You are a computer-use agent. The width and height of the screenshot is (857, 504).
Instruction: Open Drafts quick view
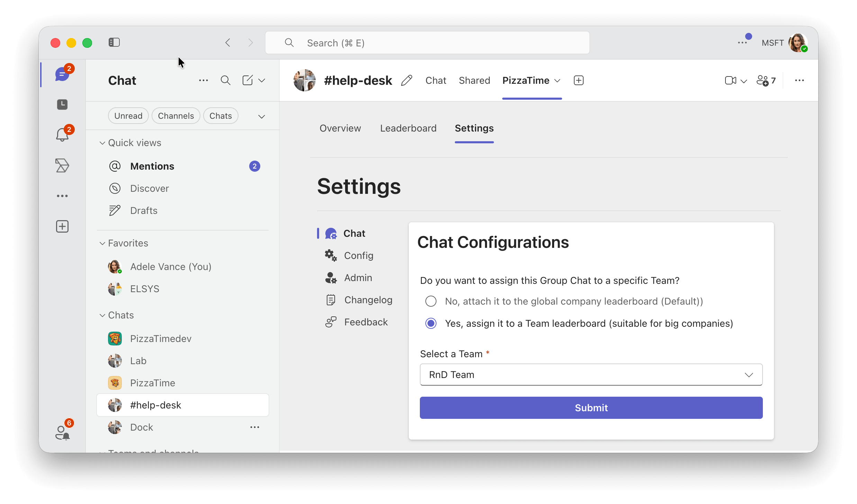pyautogui.click(x=183, y=210)
